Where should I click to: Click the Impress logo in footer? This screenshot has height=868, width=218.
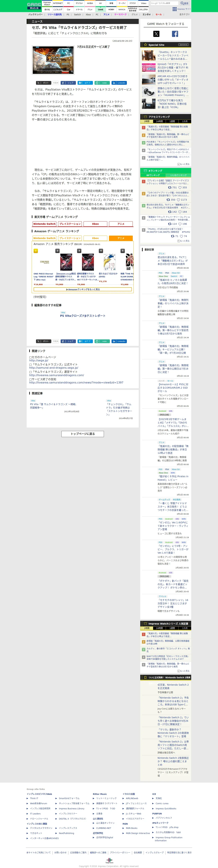click(x=109, y=861)
